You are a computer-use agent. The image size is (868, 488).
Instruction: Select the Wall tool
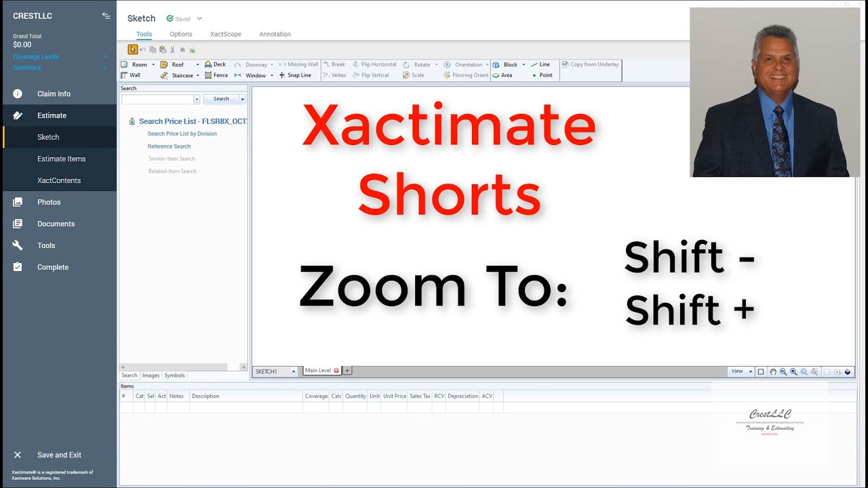(x=130, y=75)
